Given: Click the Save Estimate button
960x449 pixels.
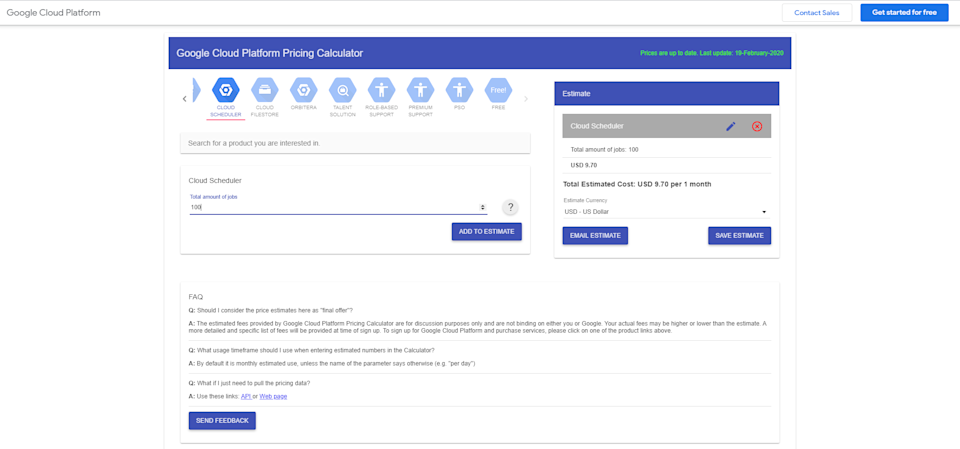Looking at the screenshot, I should (x=740, y=236).
